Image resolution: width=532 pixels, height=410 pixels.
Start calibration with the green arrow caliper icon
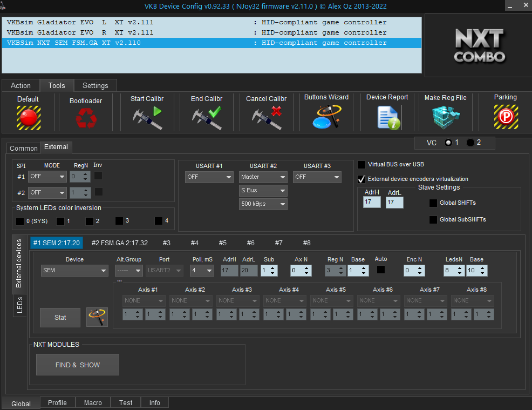[147, 118]
